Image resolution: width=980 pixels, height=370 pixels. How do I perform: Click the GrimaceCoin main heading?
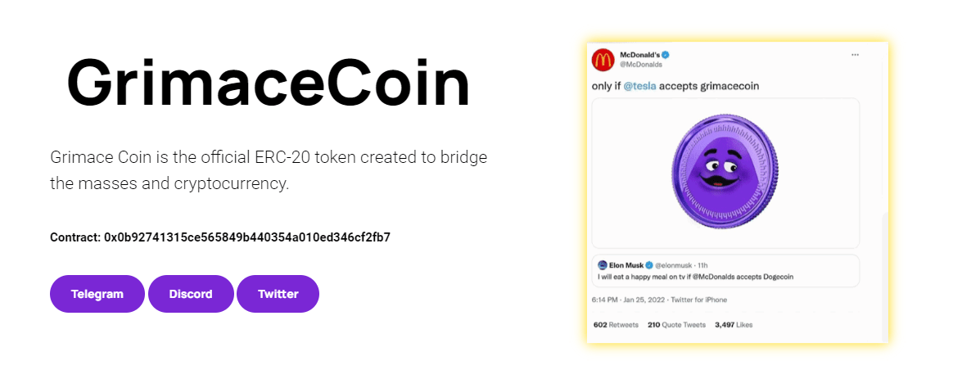point(269,84)
